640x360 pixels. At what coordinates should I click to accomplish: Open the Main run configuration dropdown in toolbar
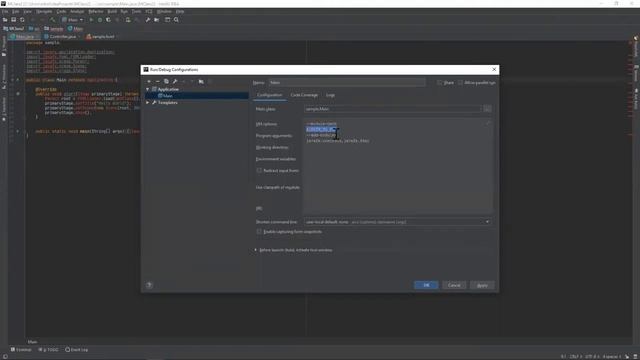72,20
